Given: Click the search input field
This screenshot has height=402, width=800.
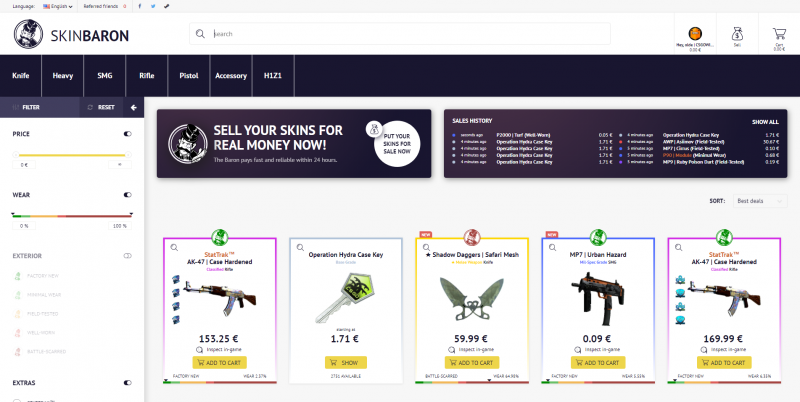Looking at the screenshot, I should tap(399, 34).
